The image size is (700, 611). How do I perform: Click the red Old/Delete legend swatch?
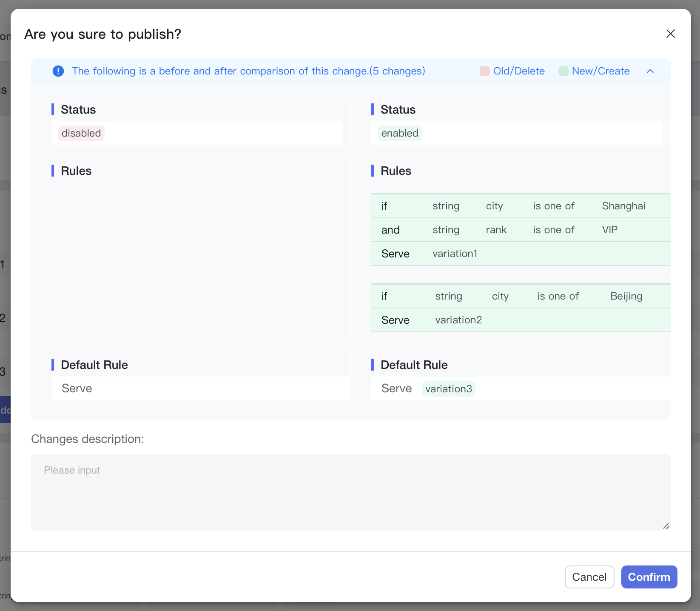coord(484,71)
